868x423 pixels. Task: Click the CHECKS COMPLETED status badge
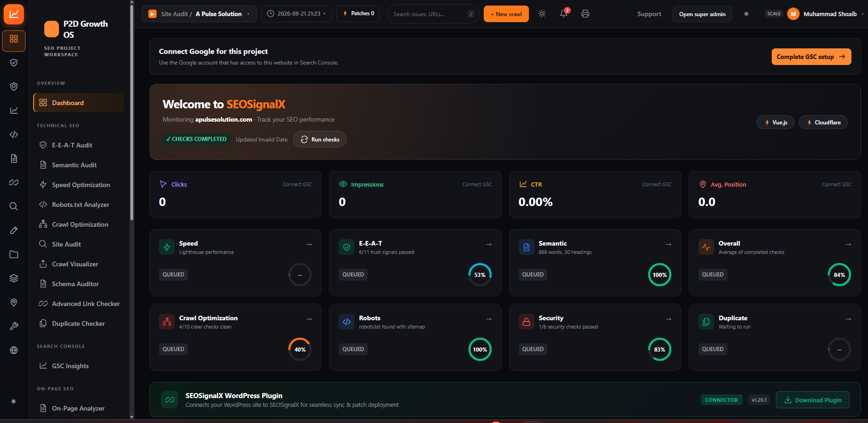[196, 139]
